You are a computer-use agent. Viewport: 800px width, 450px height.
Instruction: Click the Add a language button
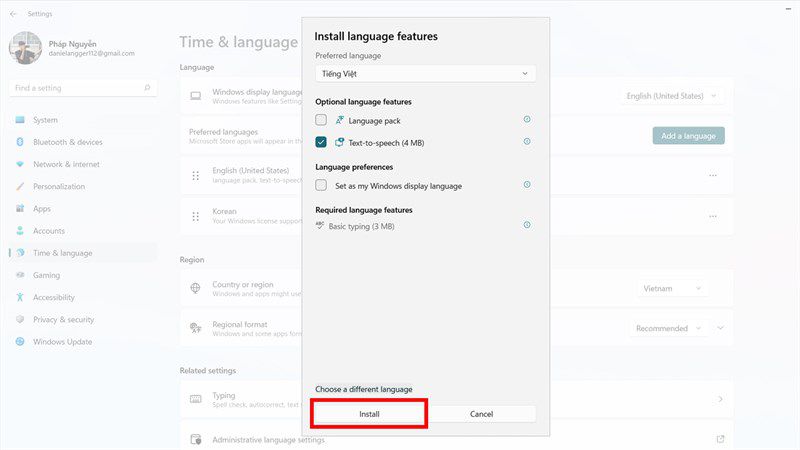pos(688,136)
